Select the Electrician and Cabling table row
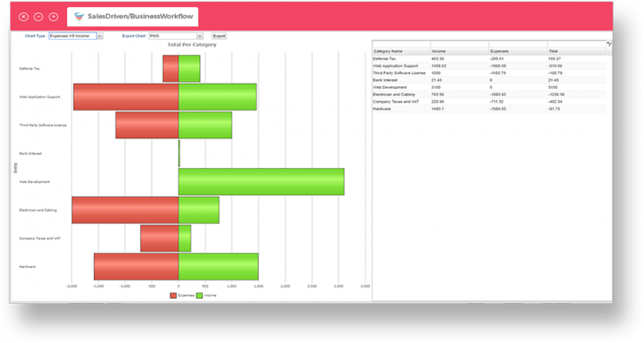Image resolution: width=644 pixels, height=343 pixels. pyautogui.click(x=489, y=95)
